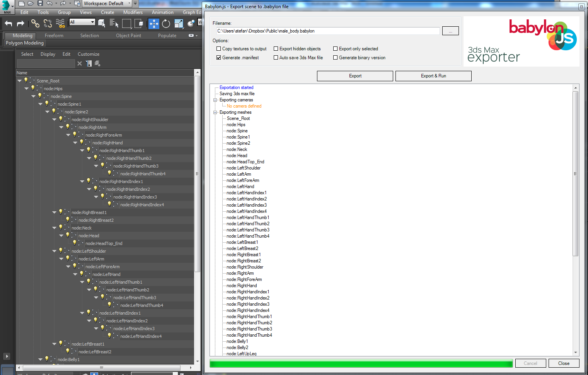The height and width of the screenshot is (375, 588).
Task: Enable Copy textures to output
Action: point(219,49)
